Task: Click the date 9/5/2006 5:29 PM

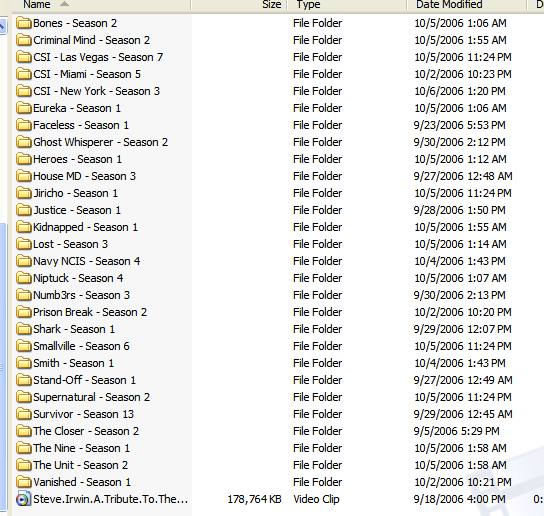Action: pos(457,431)
